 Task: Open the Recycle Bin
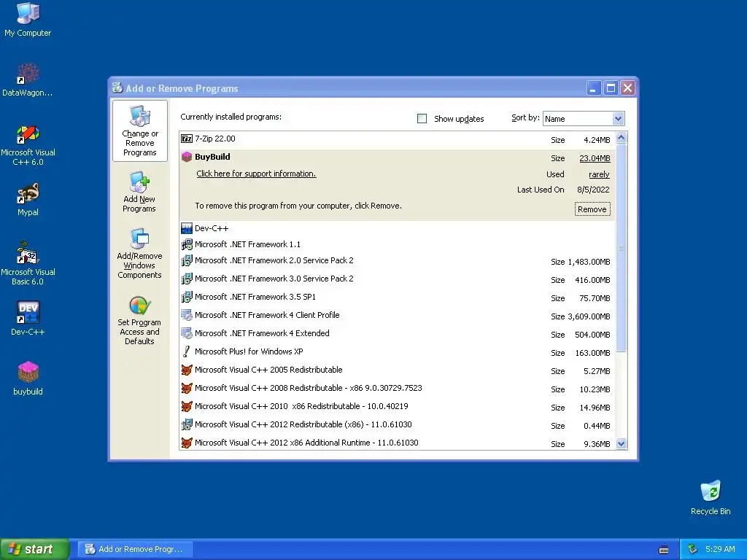point(711,497)
